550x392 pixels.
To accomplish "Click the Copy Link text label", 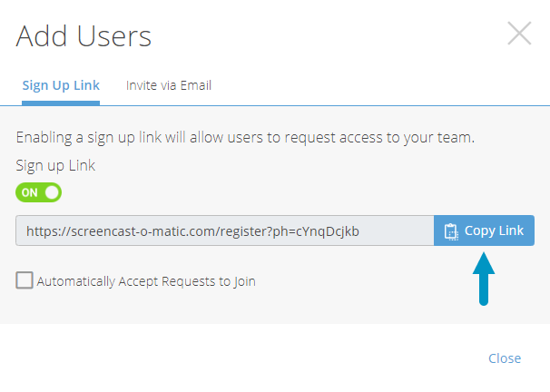I will 494,230.
